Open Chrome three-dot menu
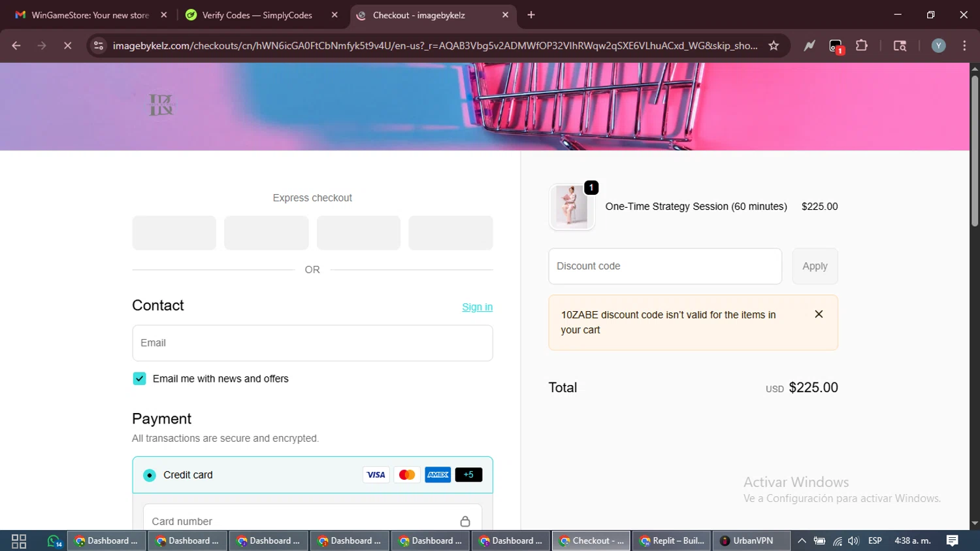980x551 pixels. tap(964, 46)
